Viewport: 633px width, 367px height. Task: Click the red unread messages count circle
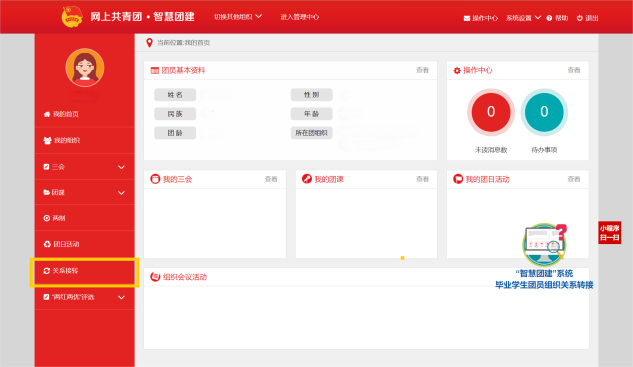[491, 112]
